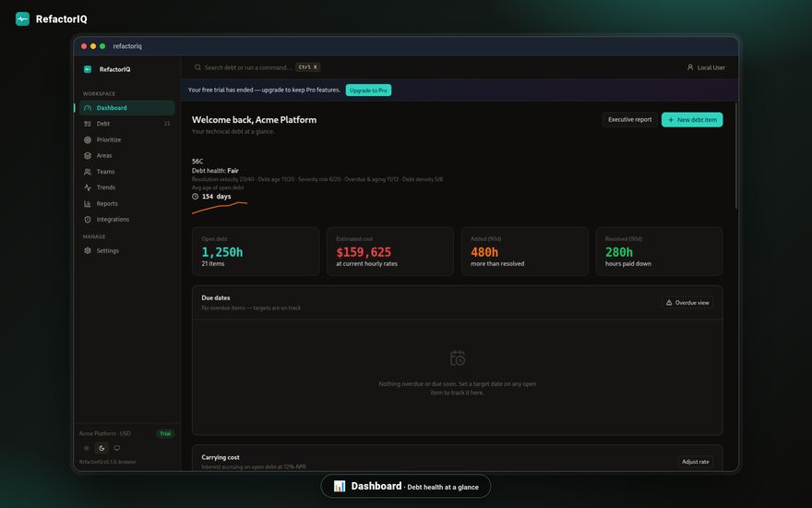Viewport: 812px width, 508px height.
Task: Click the $159,625 Estimated cost value
Action: 364,252
